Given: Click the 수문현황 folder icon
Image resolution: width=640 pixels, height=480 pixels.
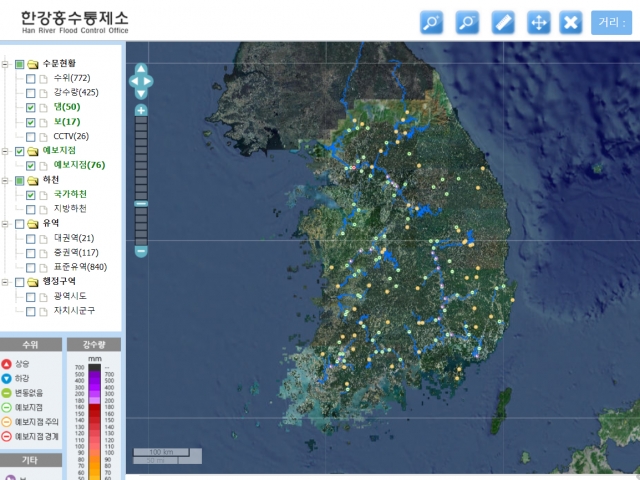Looking at the screenshot, I should [x=33, y=64].
